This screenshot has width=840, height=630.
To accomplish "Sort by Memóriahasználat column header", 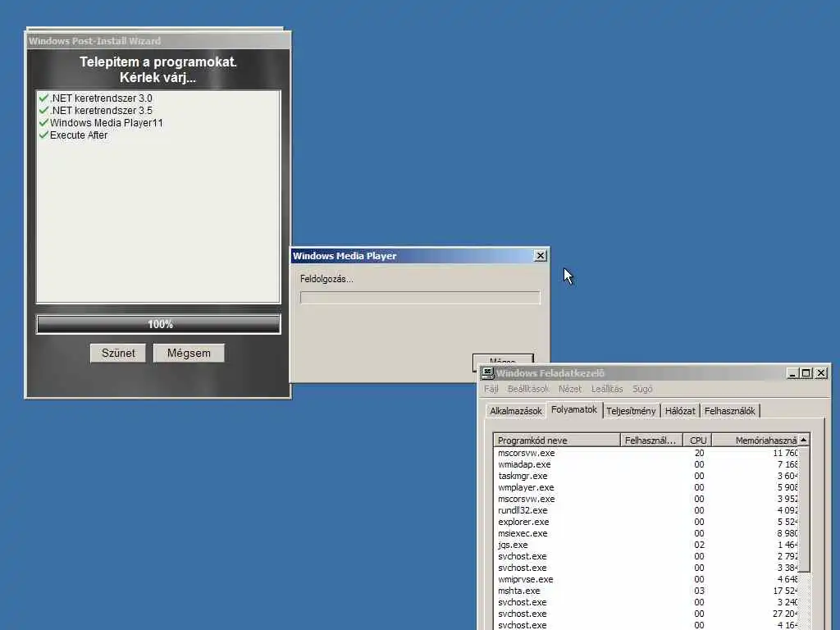I will pos(755,441).
